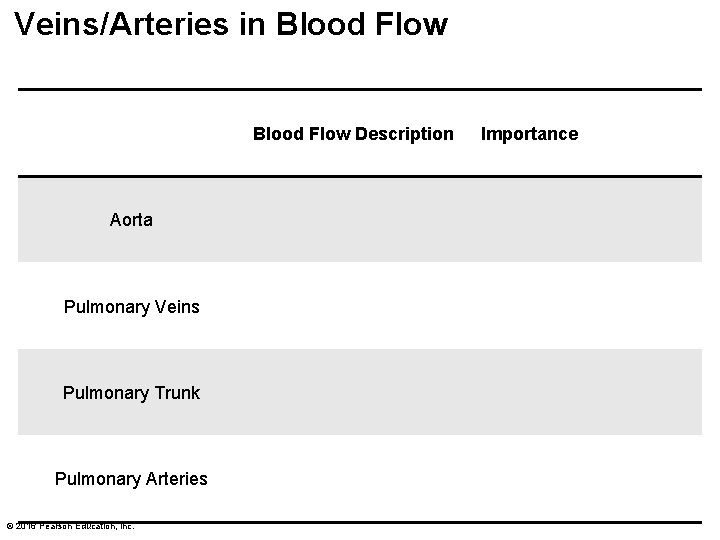Select the Importance column header
The width and height of the screenshot is (720, 540).
coord(529,134)
